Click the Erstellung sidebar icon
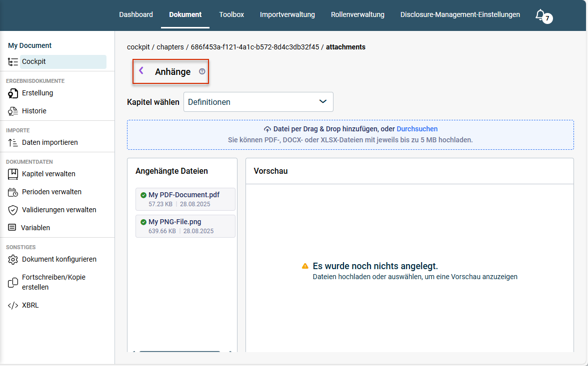The width and height of the screenshot is (588, 366). [13, 93]
